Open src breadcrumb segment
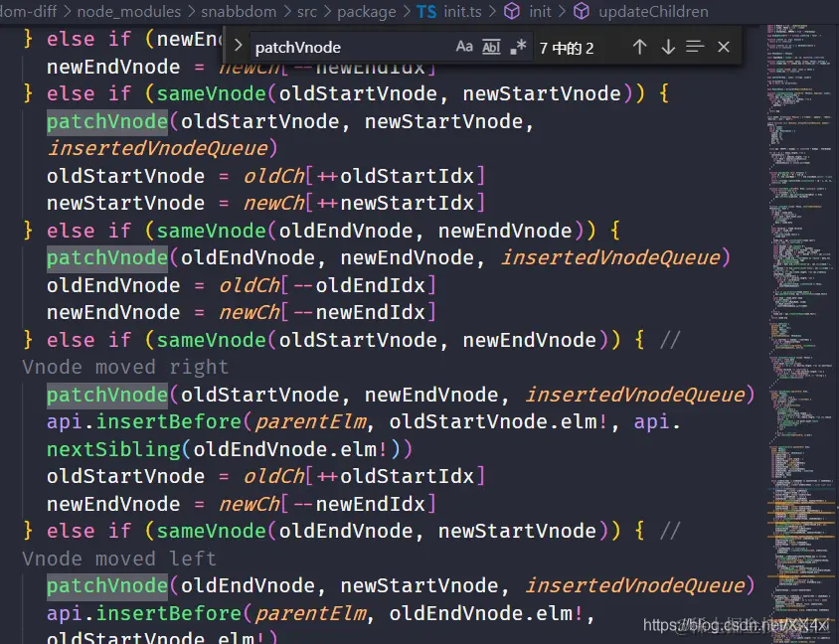Viewport: 839px width, 644px height. (307, 11)
